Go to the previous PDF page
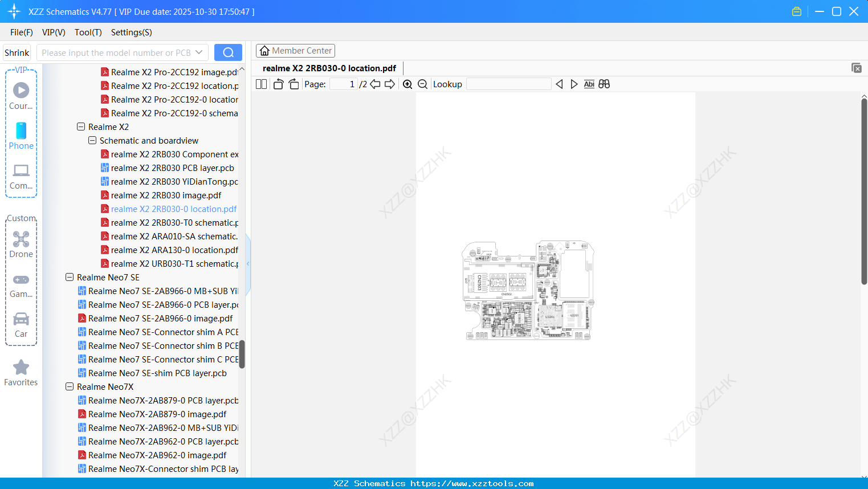 point(375,84)
